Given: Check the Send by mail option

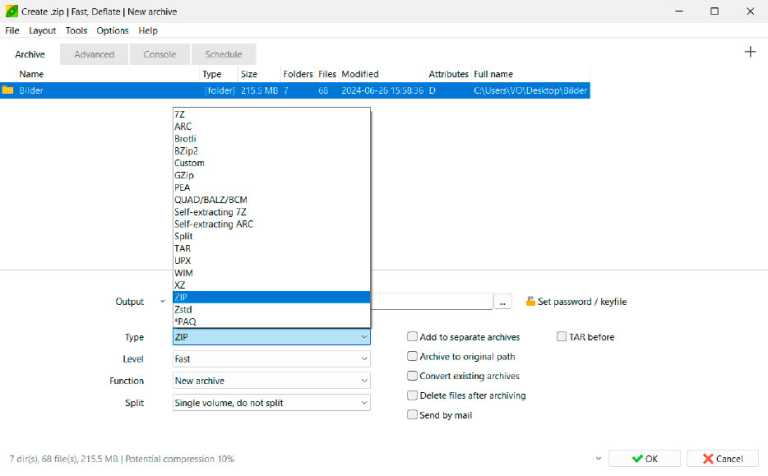Looking at the screenshot, I should (412, 415).
